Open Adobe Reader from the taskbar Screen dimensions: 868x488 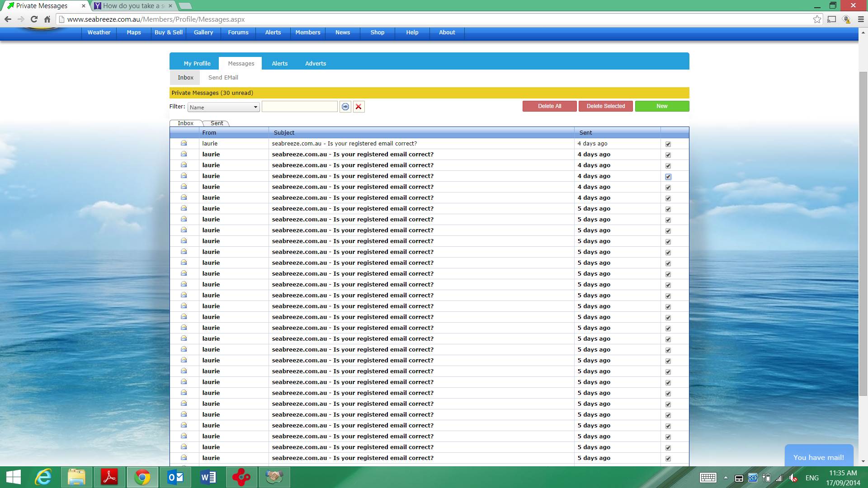(109, 477)
